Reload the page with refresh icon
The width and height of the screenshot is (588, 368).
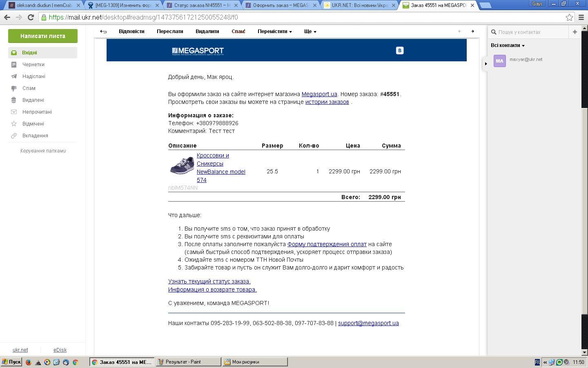[31, 17]
